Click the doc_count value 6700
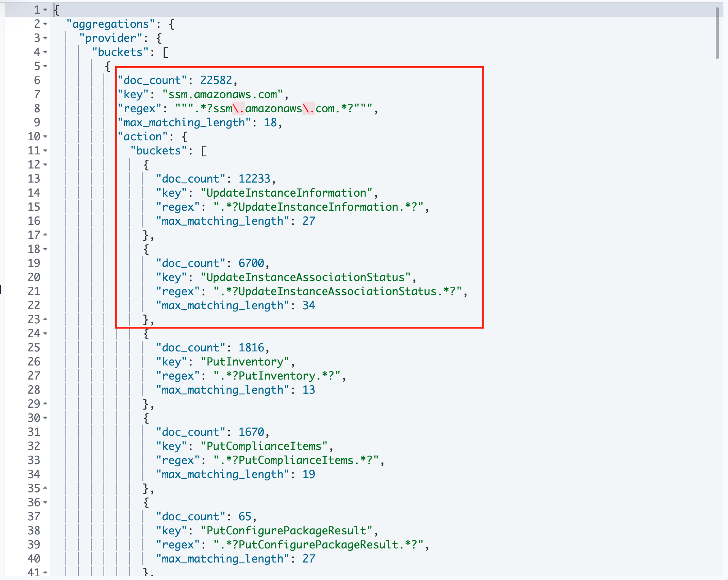This screenshot has height=580, width=728. (x=251, y=263)
